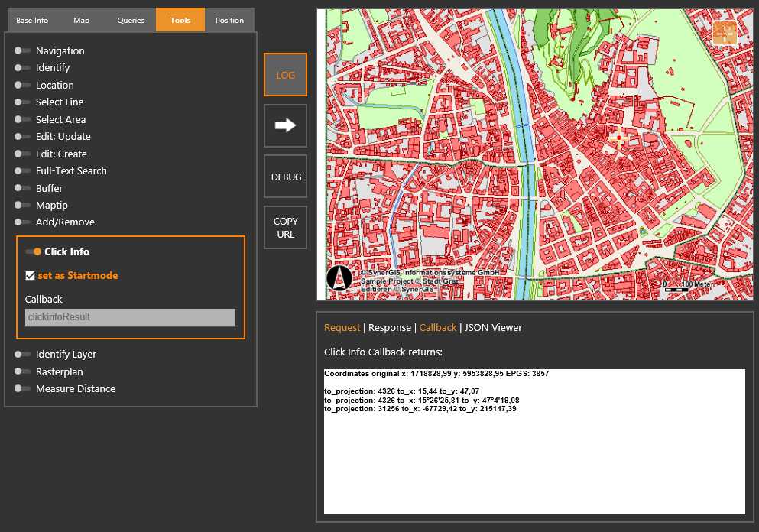Click the orange map widget icon on the map
The width and height of the screenshot is (759, 532).
(724, 32)
